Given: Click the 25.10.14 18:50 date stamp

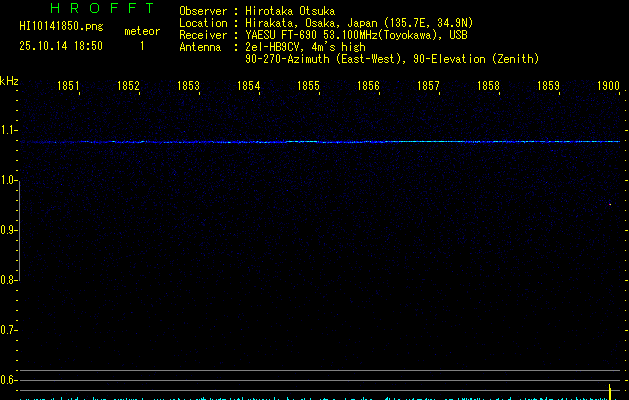Looking at the screenshot, I should click(x=61, y=46).
